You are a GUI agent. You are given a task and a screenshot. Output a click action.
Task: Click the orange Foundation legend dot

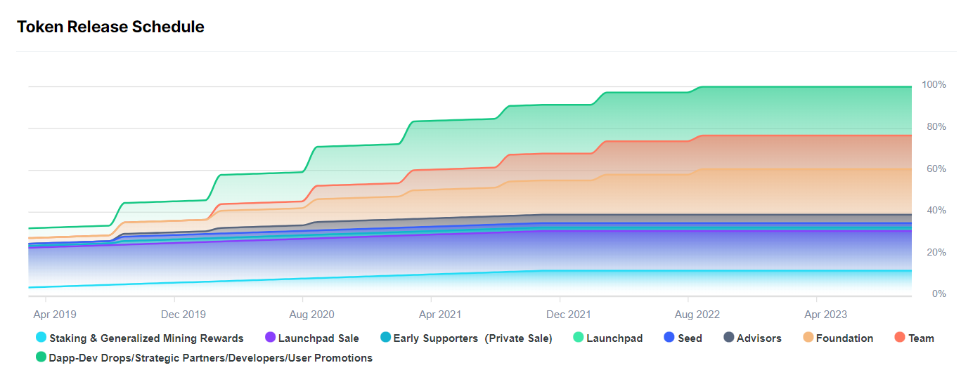coord(808,338)
